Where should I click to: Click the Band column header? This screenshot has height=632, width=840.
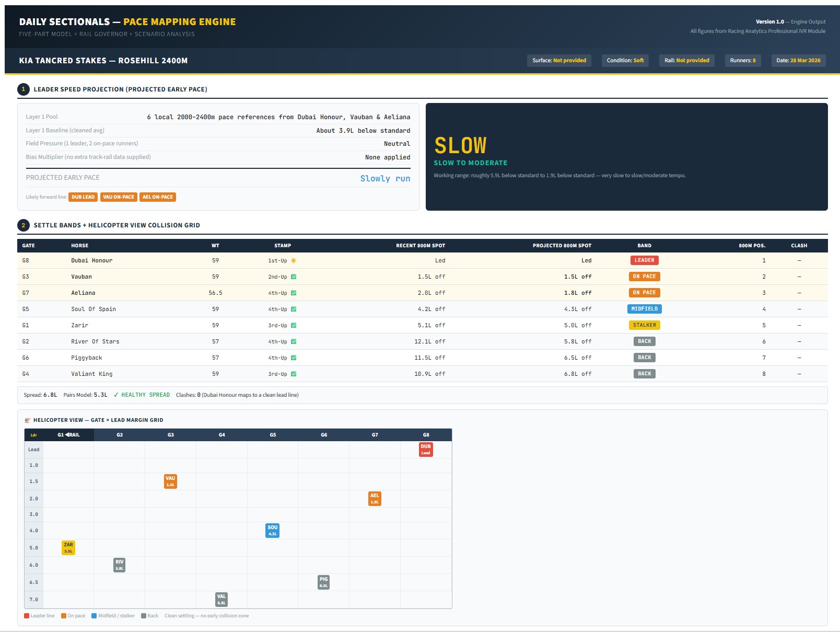point(644,246)
